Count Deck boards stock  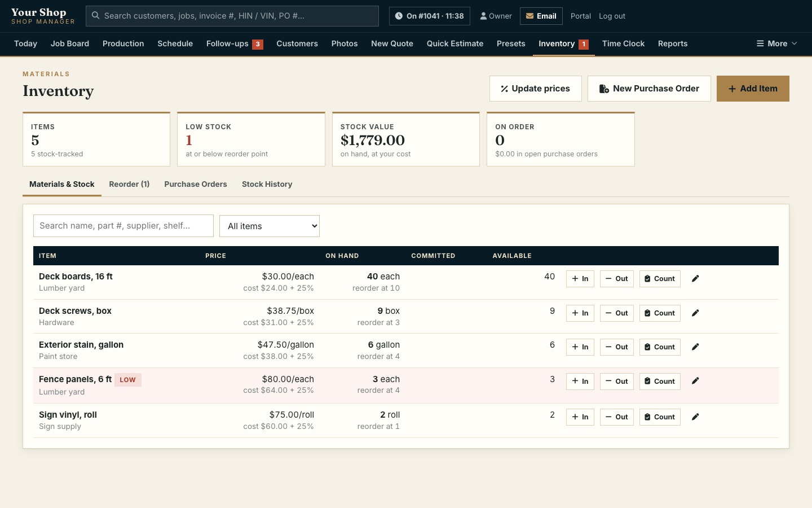[660, 279]
